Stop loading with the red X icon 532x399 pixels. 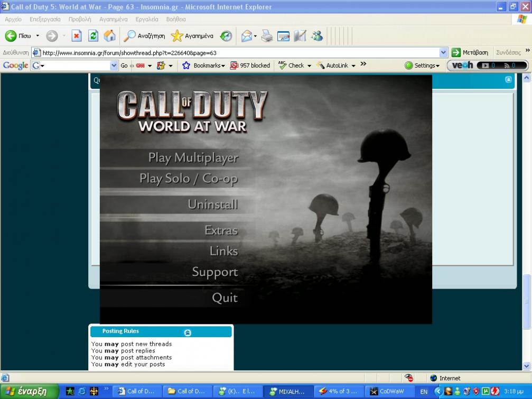pyautogui.click(x=77, y=35)
